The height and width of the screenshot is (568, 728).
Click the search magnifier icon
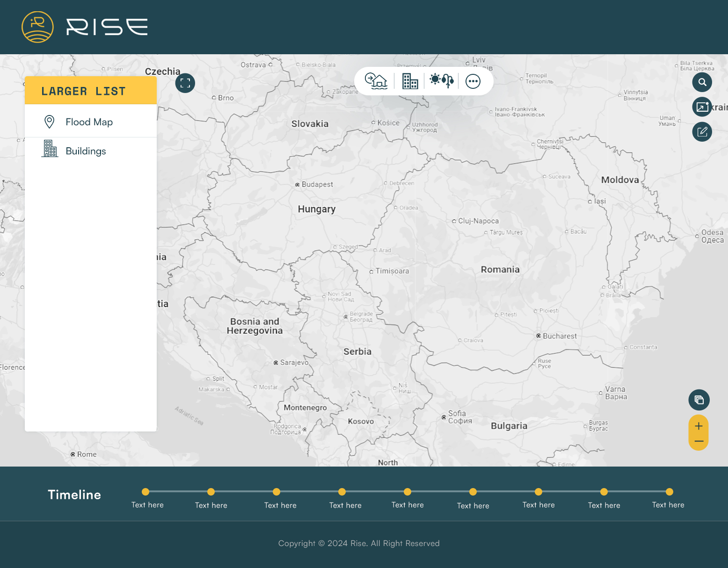point(702,82)
